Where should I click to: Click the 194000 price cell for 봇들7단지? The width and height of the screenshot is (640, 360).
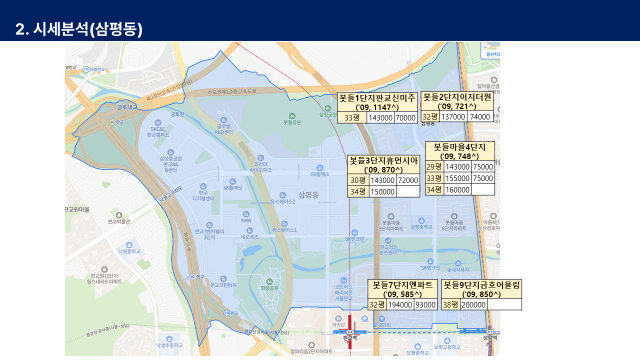tap(400, 305)
